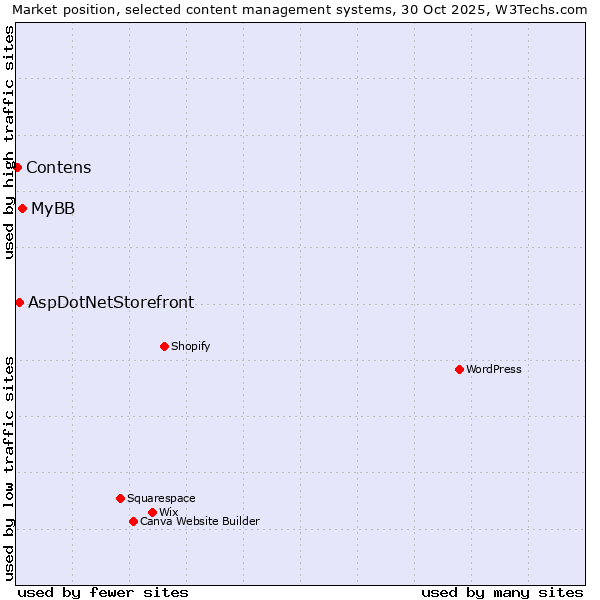Click the WordPress text label
The image size is (600, 600).
pos(494,369)
